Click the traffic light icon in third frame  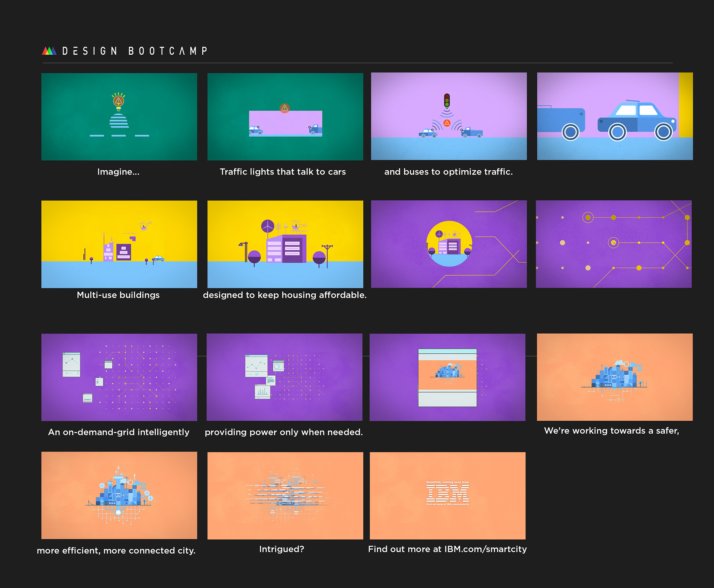tap(447, 100)
